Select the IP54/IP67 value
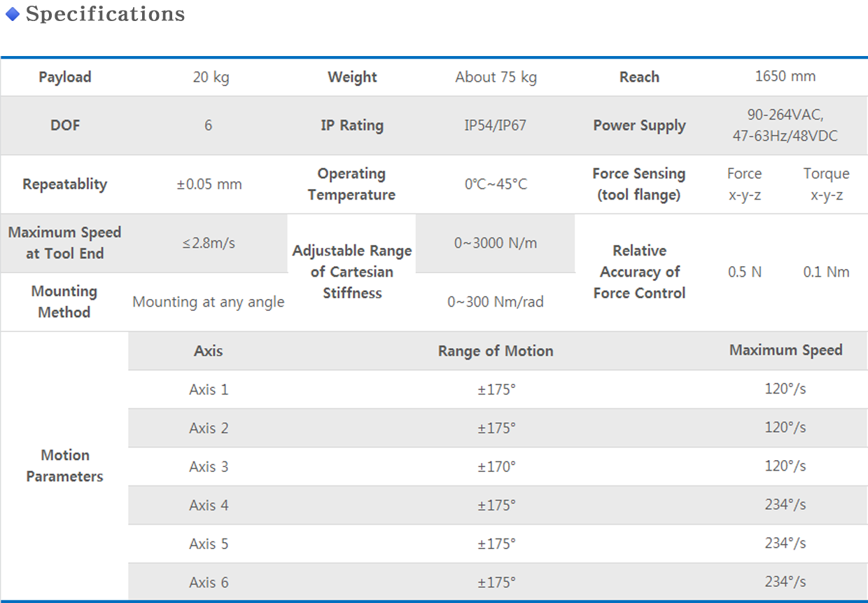Viewport: 868px width, 603px height. coord(496,125)
